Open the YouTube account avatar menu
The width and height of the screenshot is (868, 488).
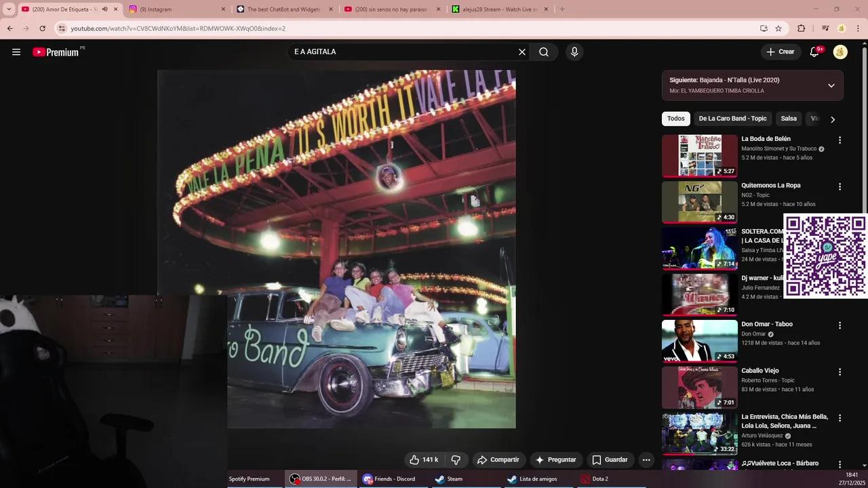(x=840, y=52)
